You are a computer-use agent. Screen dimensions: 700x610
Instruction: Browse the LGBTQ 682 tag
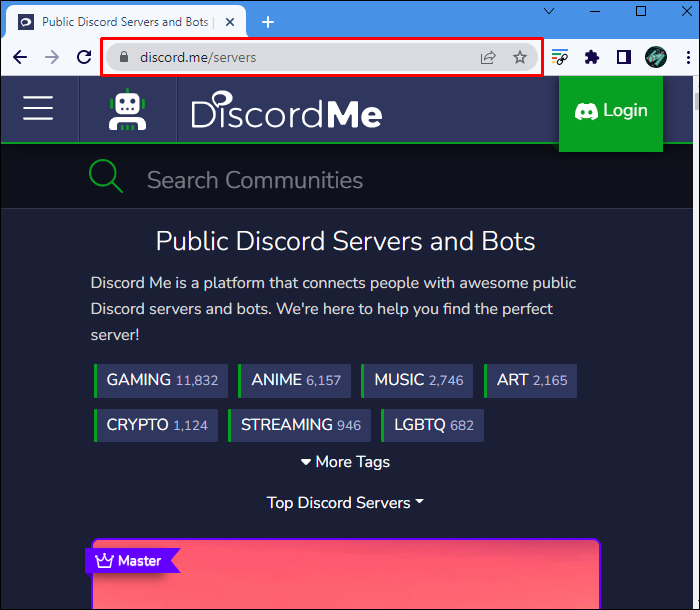click(433, 425)
